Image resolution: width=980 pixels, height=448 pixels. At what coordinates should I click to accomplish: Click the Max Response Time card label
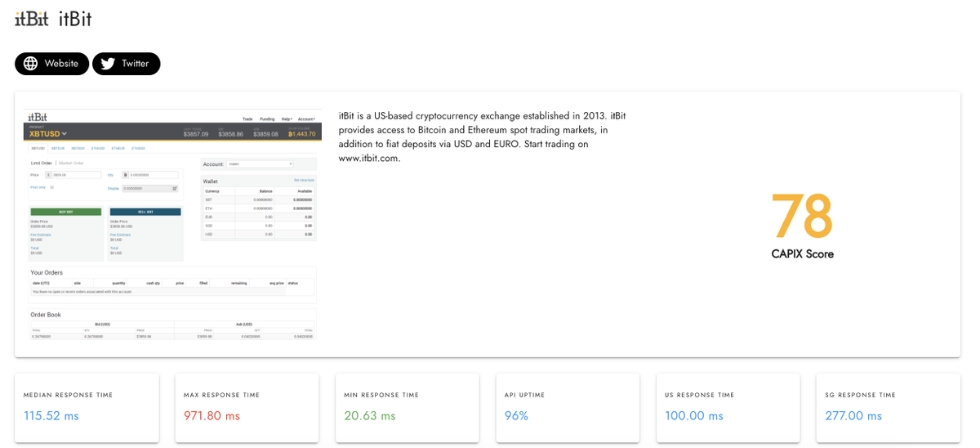coord(221,395)
